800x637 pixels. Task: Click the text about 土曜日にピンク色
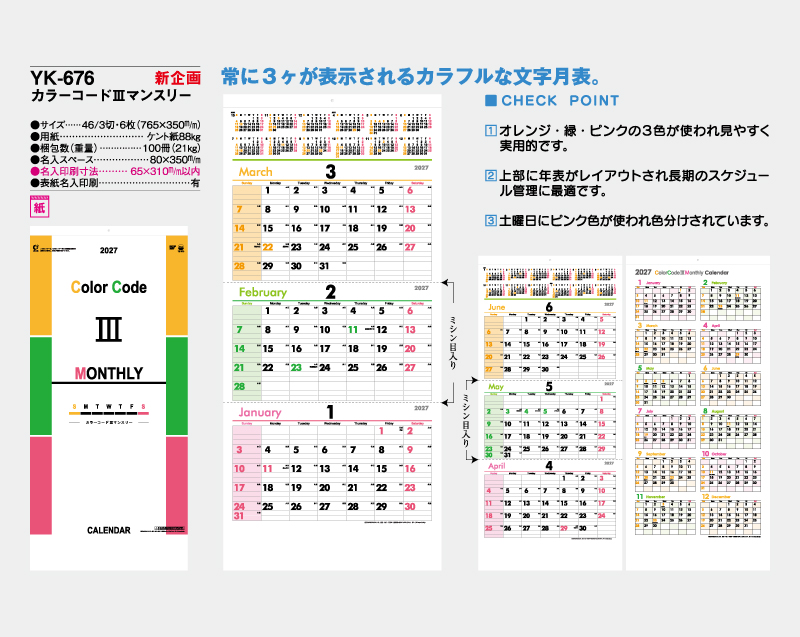(x=634, y=220)
